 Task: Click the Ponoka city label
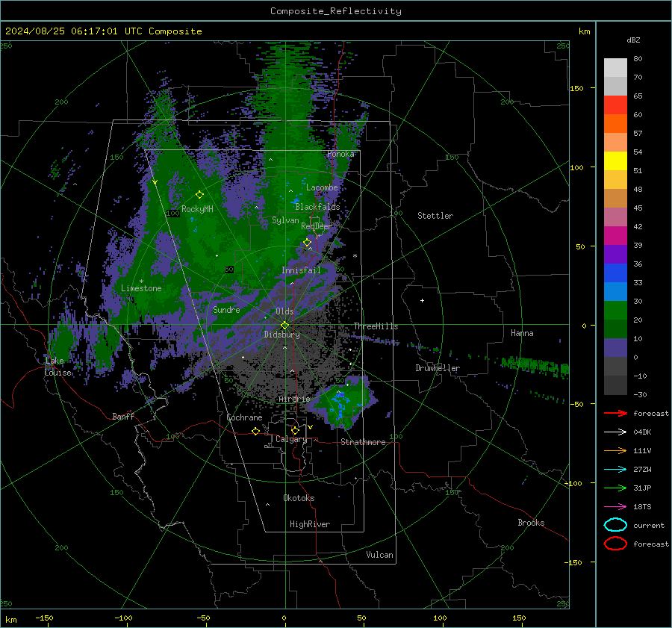(x=340, y=154)
